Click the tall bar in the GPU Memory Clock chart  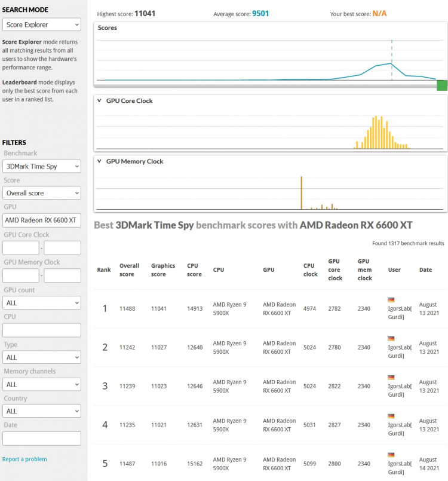[x=302, y=192]
